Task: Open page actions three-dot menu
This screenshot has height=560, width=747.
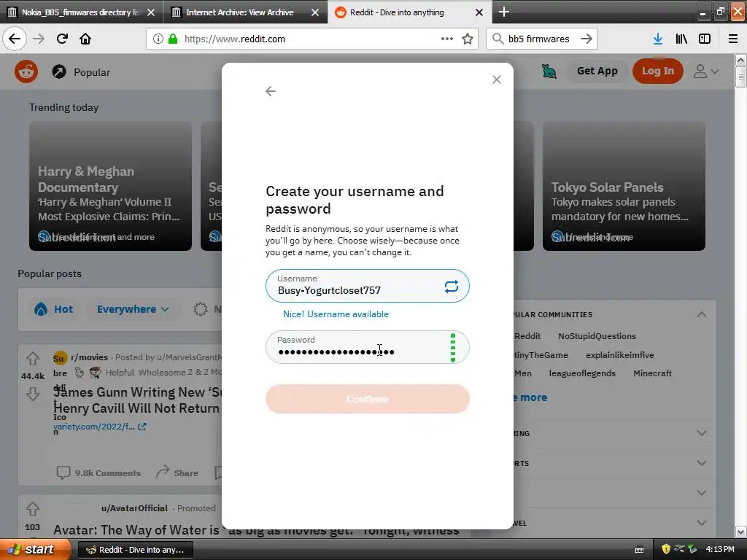Action: click(447, 39)
